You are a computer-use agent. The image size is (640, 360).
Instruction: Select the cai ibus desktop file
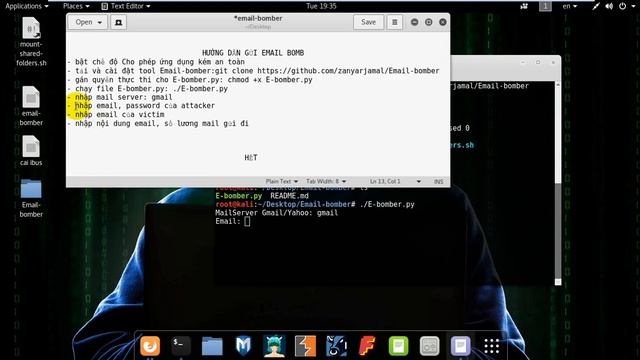click(x=31, y=151)
